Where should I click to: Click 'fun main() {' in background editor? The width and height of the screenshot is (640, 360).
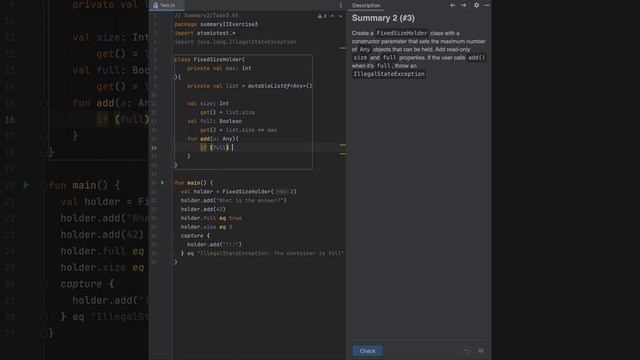coord(84,185)
